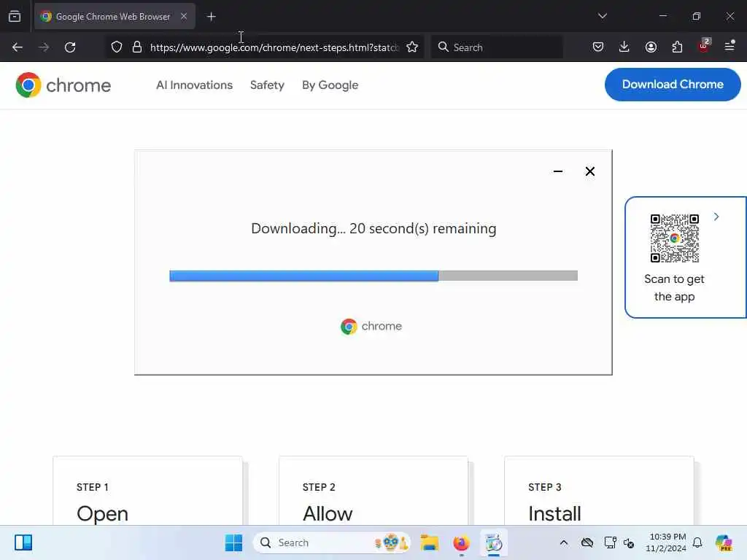Open the Firefox account icon
Viewport: 747px width, 560px height.
pos(651,47)
